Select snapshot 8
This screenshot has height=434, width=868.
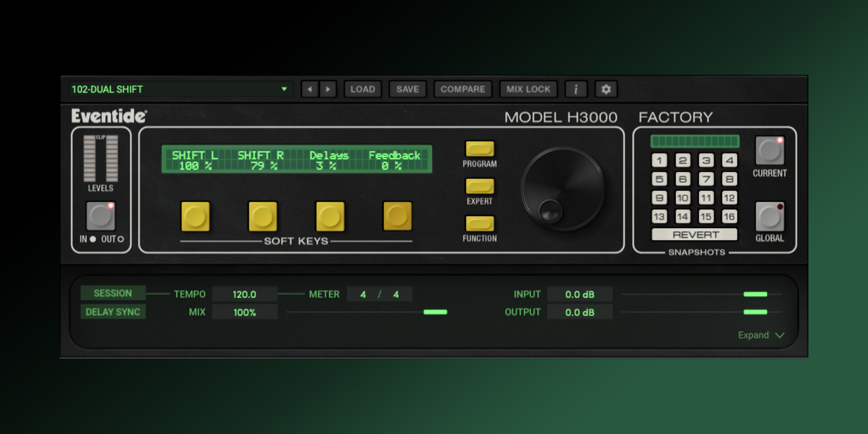729,179
